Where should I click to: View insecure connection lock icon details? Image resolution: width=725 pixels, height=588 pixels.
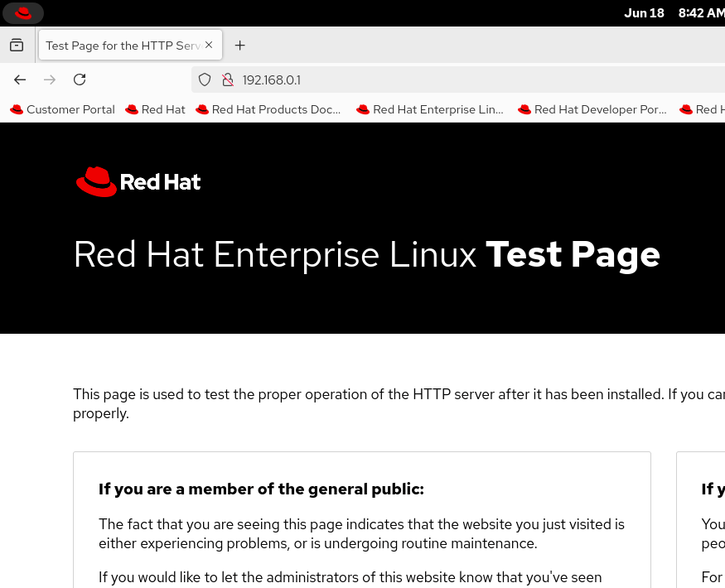click(x=228, y=80)
